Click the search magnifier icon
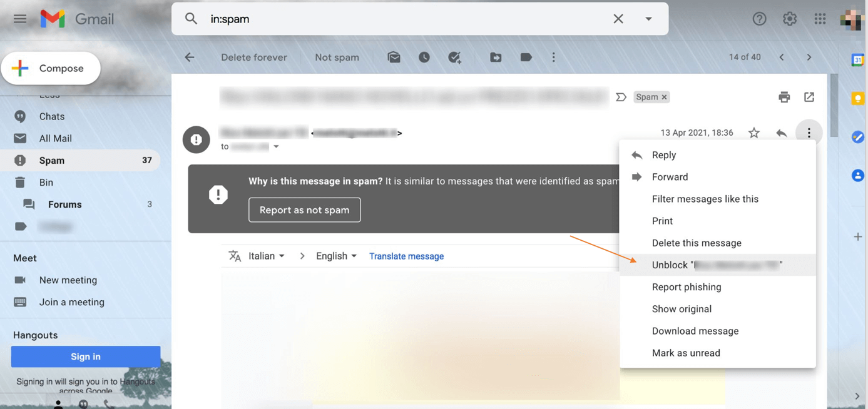Image resolution: width=868 pixels, height=409 pixels. pos(191,19)
